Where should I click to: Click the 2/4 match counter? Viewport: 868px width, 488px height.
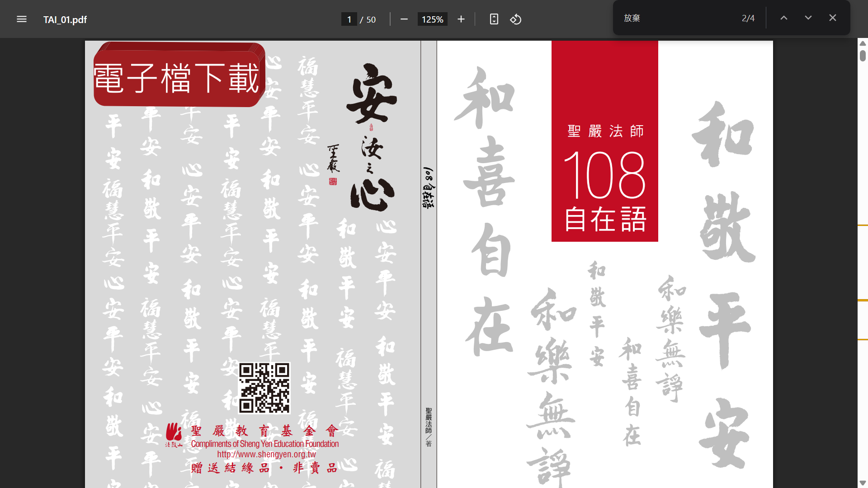(748, 18)
